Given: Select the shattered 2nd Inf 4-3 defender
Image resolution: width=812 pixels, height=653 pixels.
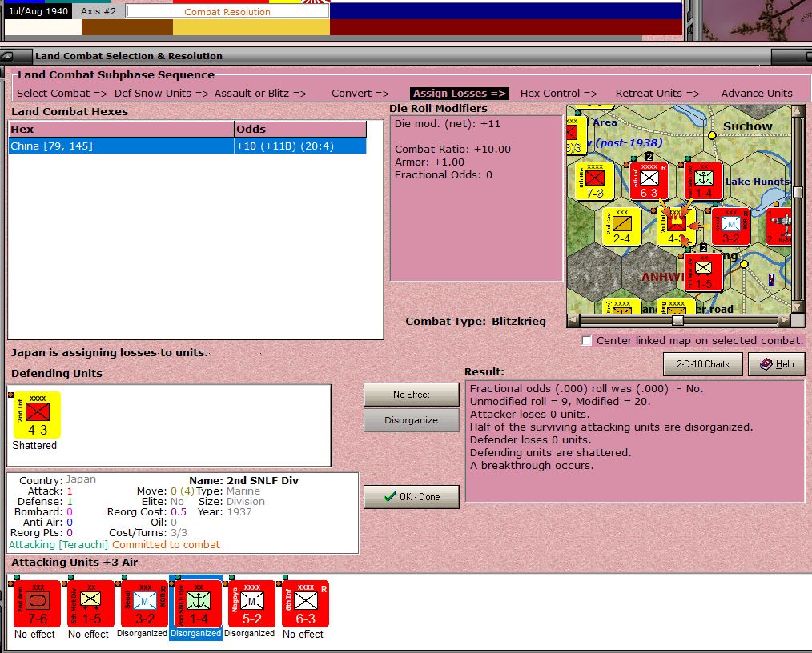Looking at the screenshot, I should (38, 415).
